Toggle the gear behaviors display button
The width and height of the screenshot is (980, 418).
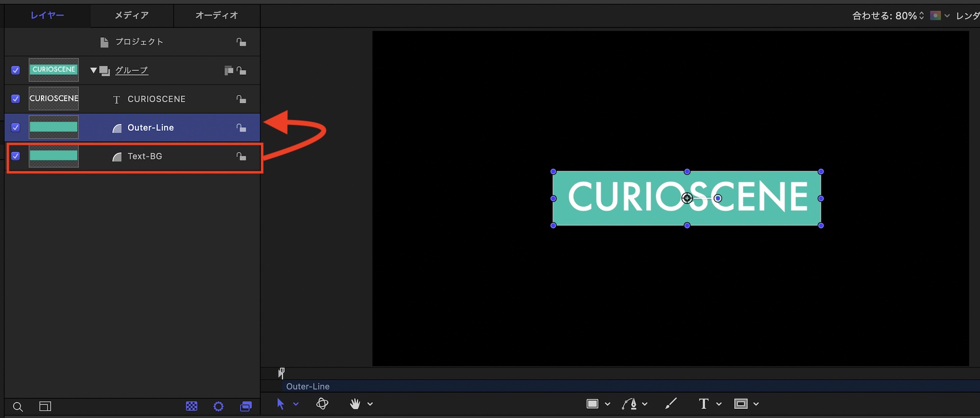point(219,406)
